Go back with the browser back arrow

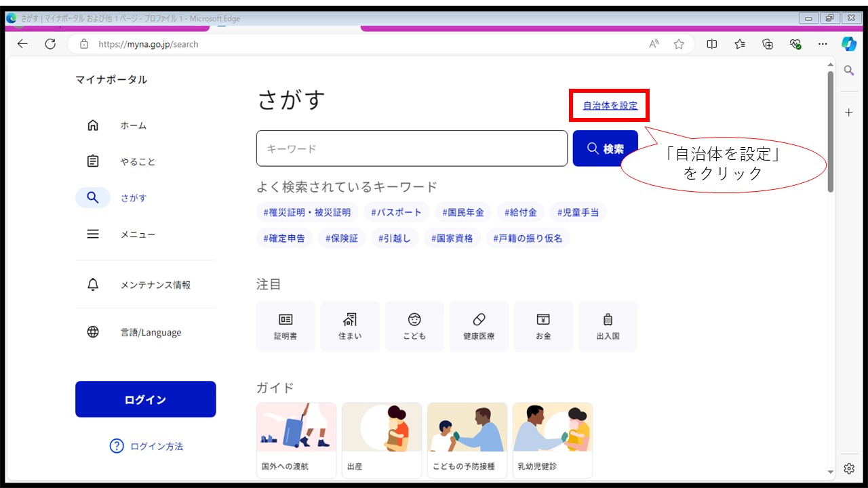click(x=22, y=44)
